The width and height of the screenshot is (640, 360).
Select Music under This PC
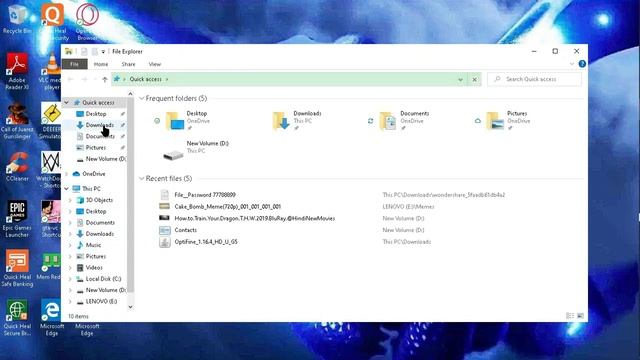click(x=93, y=245)
